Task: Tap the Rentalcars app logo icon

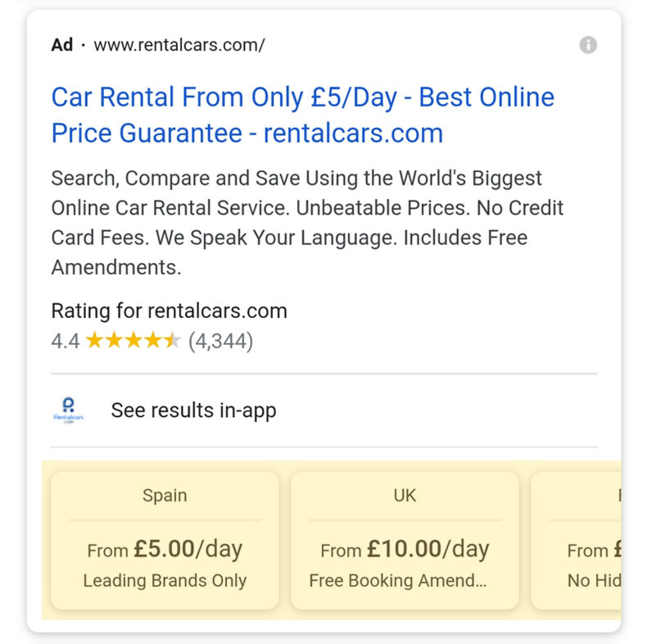Action: [69, 410]
